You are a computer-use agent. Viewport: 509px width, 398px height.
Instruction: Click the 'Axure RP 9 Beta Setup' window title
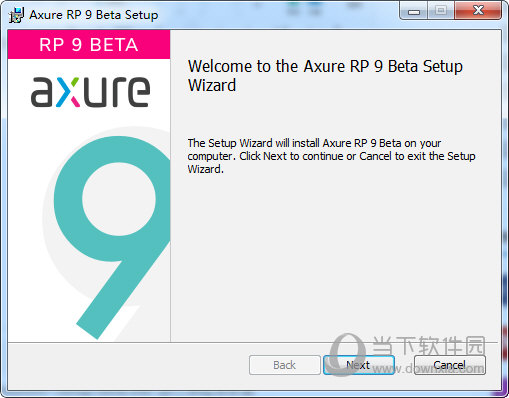coord(94,15)
